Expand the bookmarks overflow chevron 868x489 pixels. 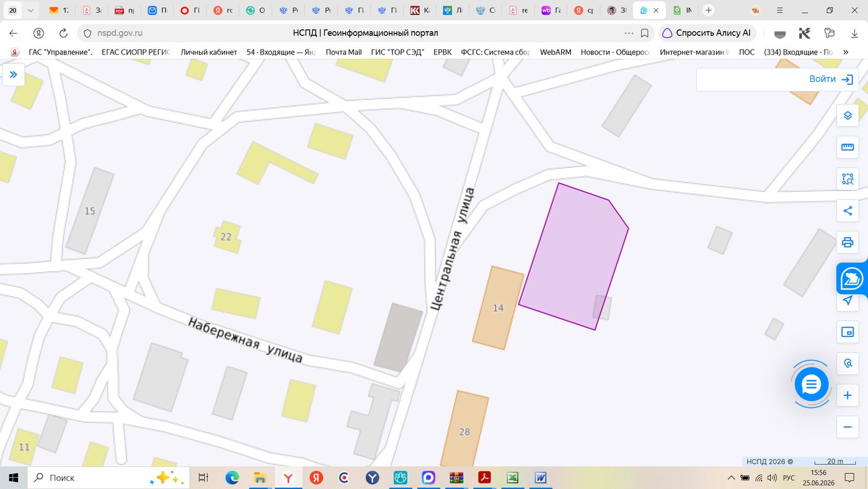(x=846, y=52)
